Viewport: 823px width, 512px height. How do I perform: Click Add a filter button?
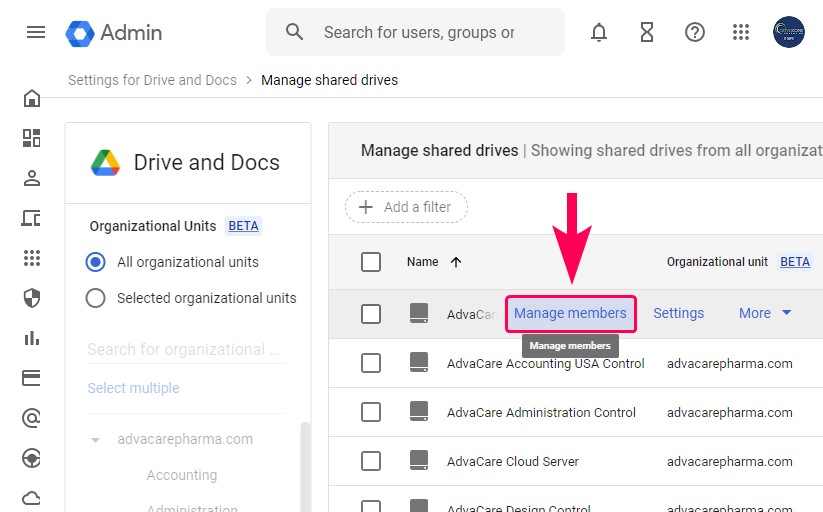[406, 207]
